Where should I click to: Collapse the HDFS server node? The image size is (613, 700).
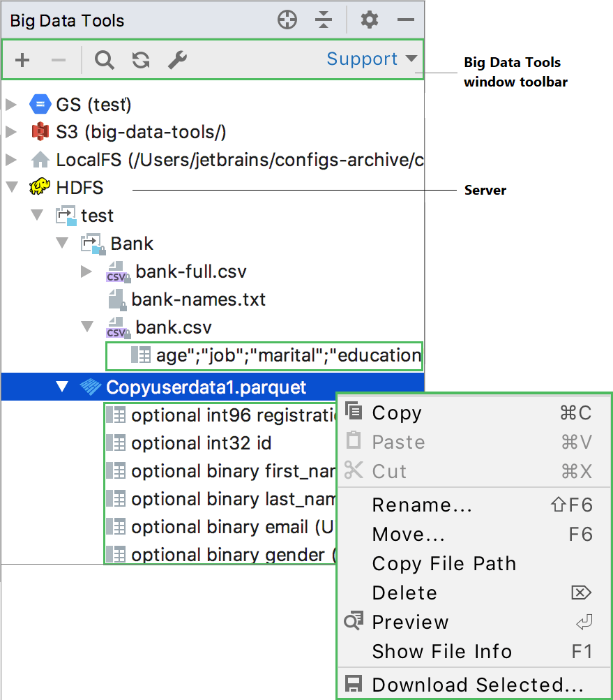pos(12,186)
